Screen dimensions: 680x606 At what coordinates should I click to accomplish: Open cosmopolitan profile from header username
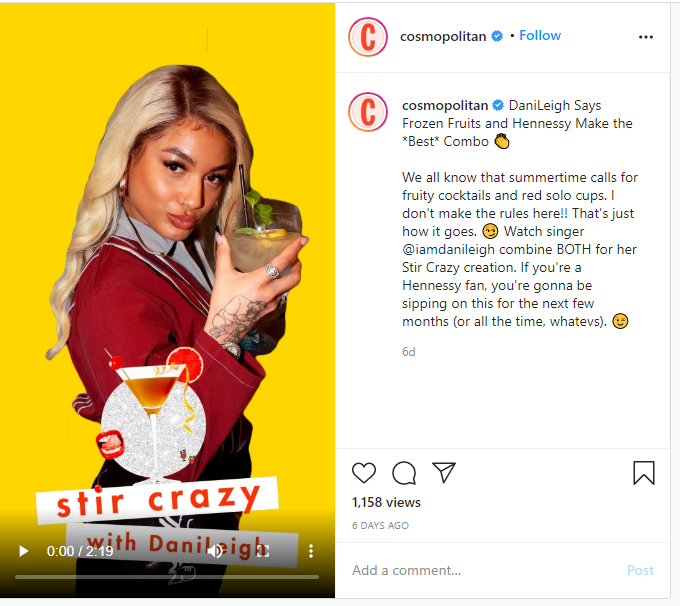[x=443, y=36]
